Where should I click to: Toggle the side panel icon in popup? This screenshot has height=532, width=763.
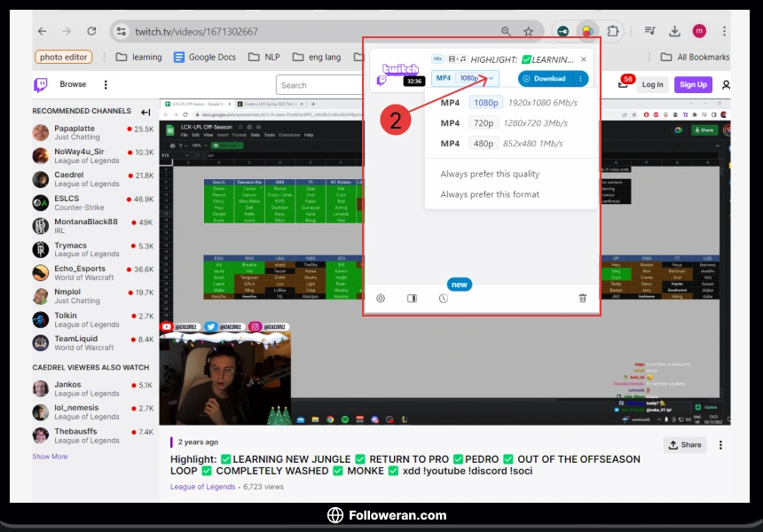(412, 299)
